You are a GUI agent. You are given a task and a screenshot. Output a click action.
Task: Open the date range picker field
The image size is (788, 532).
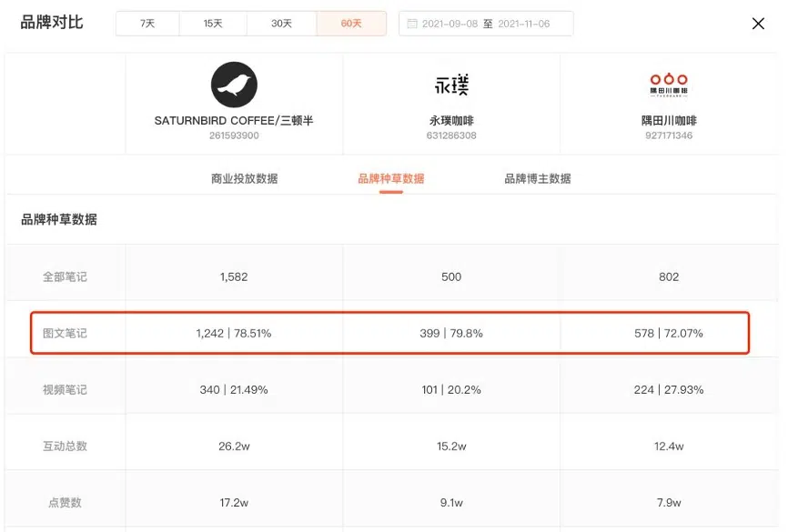(x=486, y=24)
